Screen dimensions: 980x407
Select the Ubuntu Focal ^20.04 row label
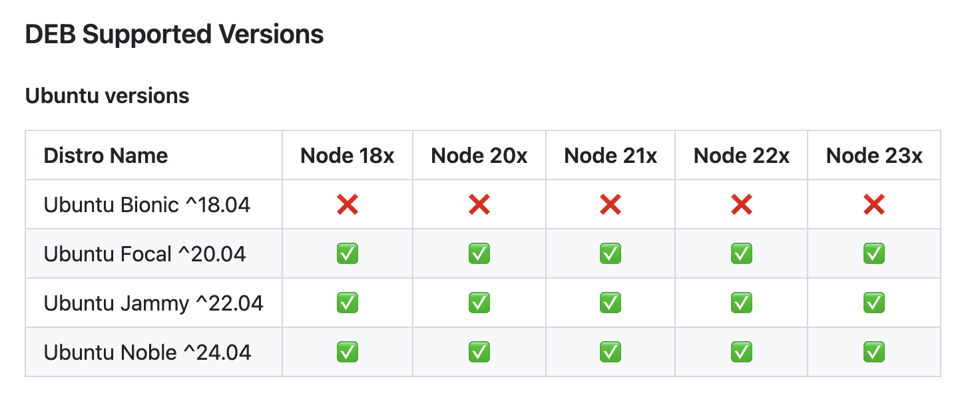point(145,253)
